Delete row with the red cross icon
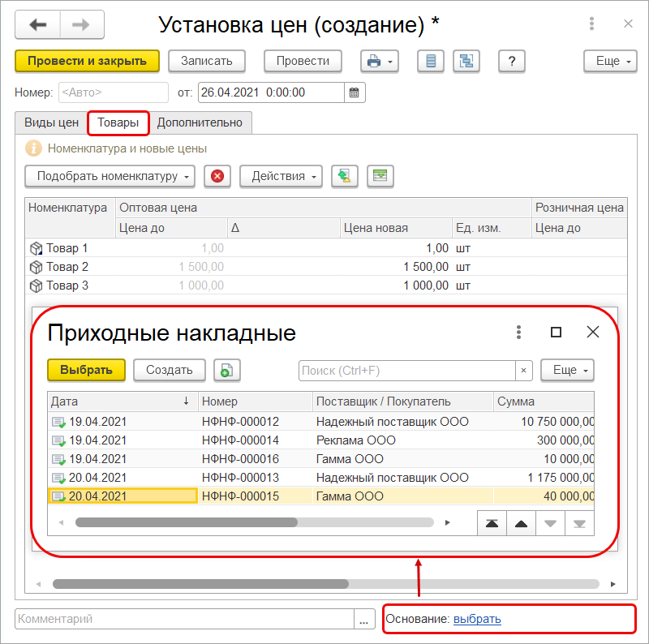This screenshot has height=644, width=649. click(x=217, y=176)
